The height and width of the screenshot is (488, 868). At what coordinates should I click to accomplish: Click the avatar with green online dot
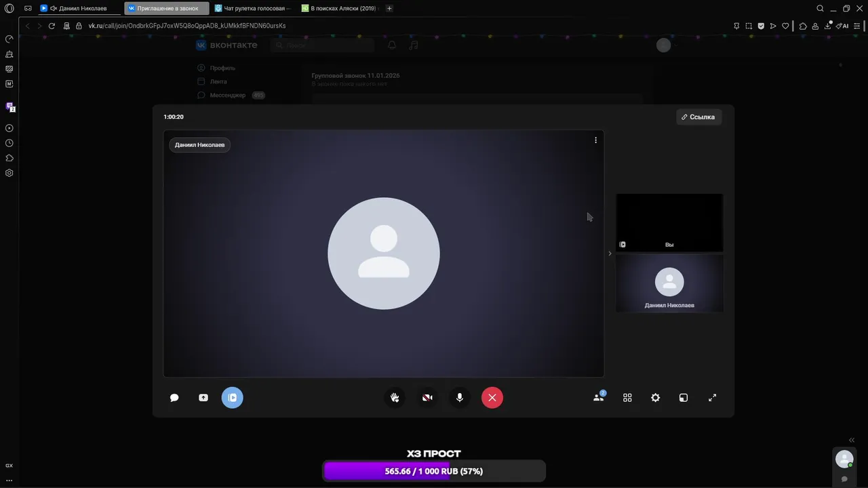coord(844,459)
